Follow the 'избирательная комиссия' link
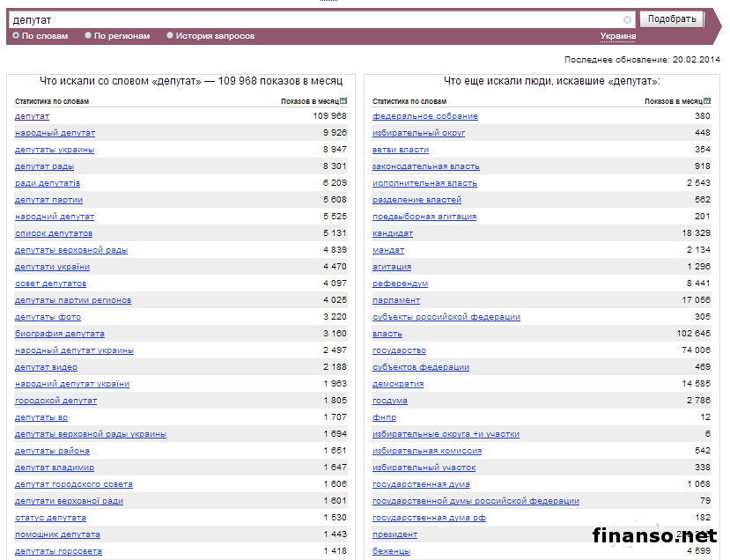 (426, 451)
